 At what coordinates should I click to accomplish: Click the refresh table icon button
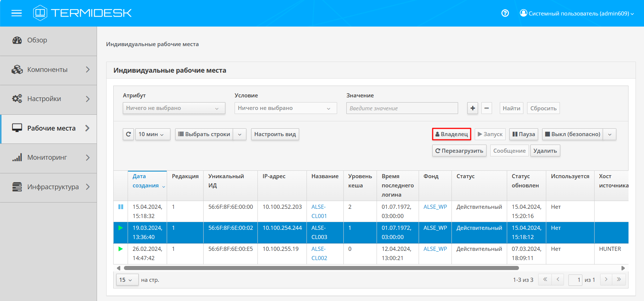click(x=128, y=134)
